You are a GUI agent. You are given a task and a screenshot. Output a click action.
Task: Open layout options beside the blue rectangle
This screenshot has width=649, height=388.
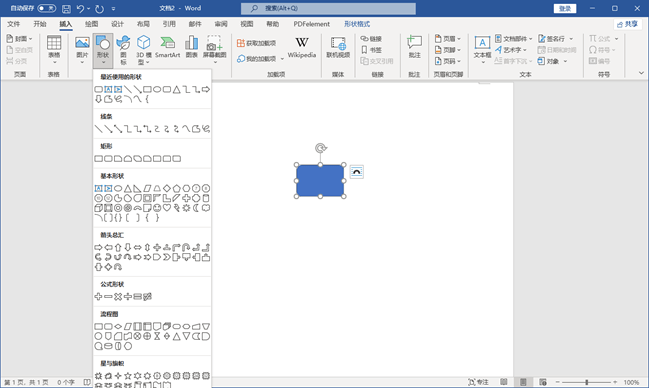(356, 171)
